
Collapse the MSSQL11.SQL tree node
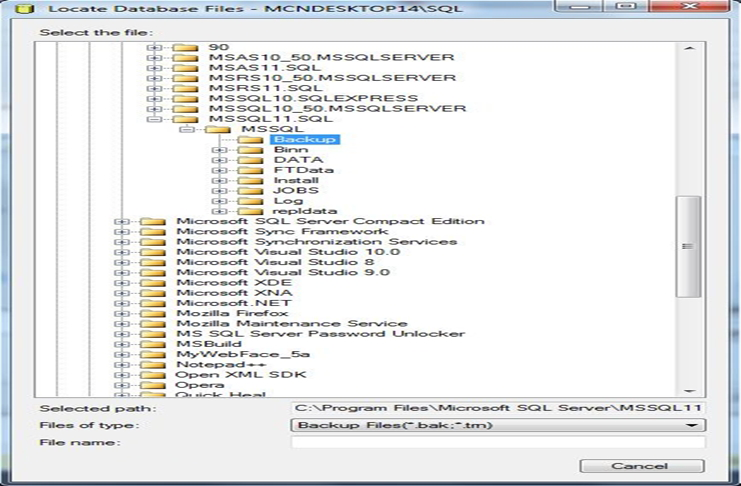click(152, 119)
